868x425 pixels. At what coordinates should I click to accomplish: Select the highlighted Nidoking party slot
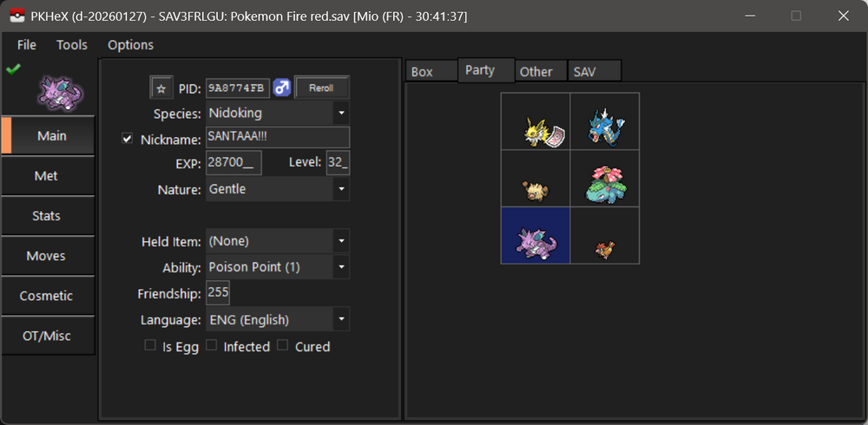536,235
